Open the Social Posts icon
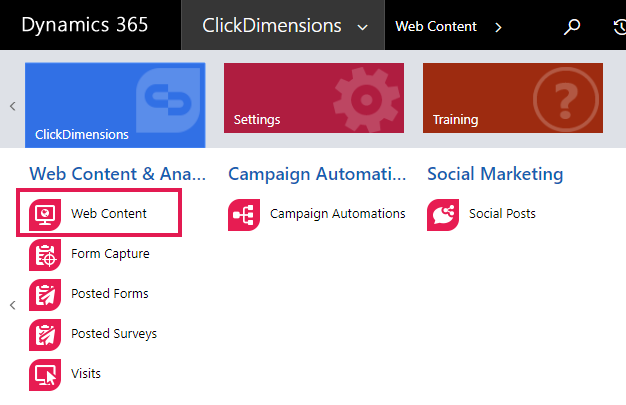 click(443, 214)
